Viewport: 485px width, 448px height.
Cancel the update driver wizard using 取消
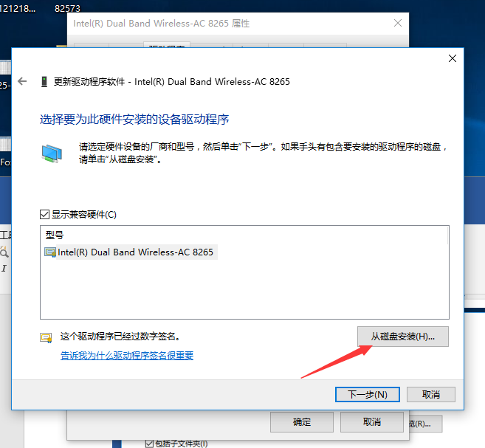point(431,395)
